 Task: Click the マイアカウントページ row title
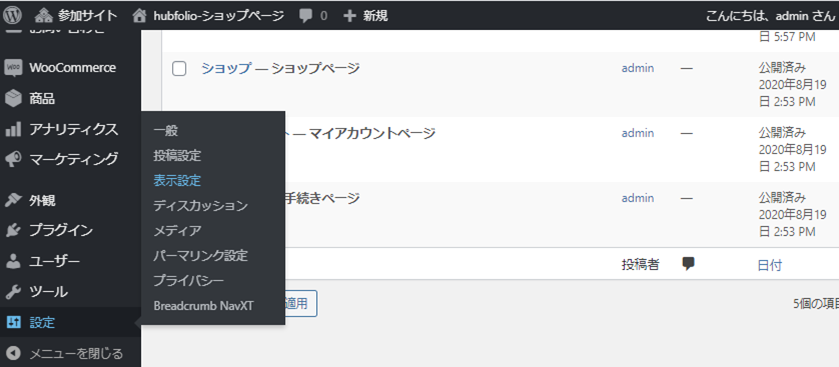(x=372, y=133)
